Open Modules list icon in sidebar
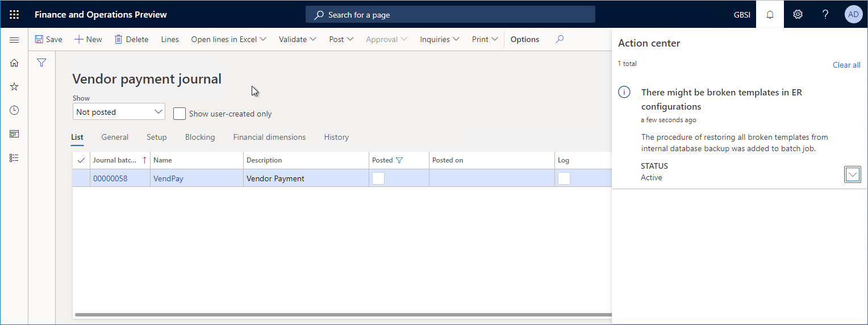868x325 pixels. tap(14, 158)
